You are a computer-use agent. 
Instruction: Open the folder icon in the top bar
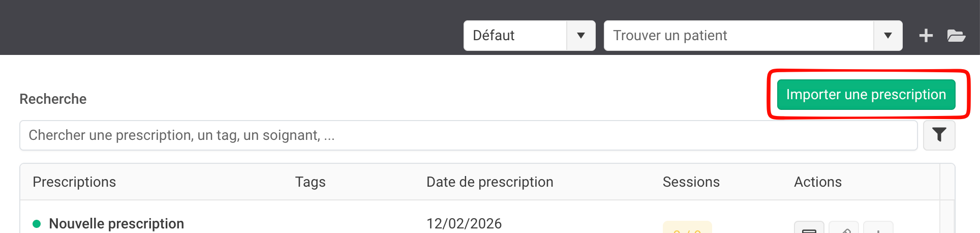[956, 36]
